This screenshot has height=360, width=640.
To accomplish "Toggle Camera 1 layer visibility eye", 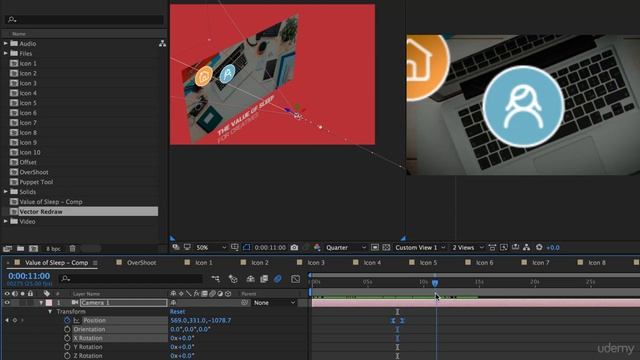I will (7, 303).
